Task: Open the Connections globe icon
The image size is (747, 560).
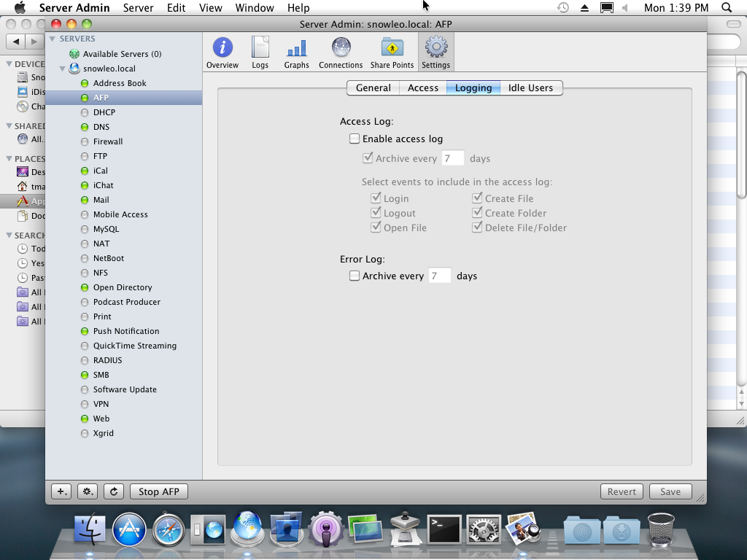Action: [341, 52]
